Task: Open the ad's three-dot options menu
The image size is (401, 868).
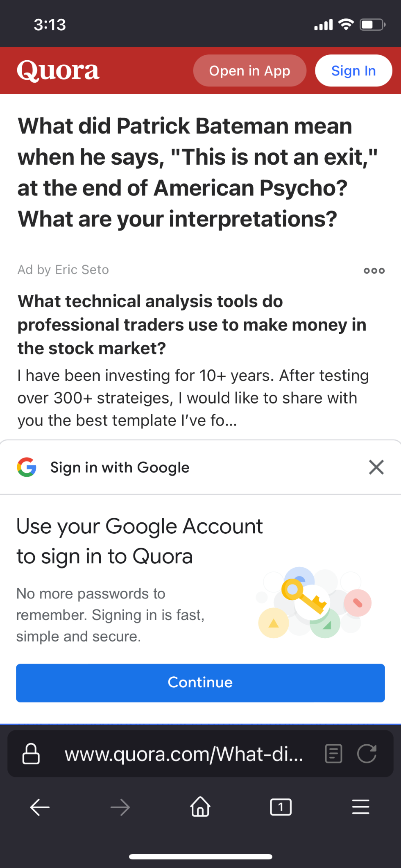Action: coord(374,270)
